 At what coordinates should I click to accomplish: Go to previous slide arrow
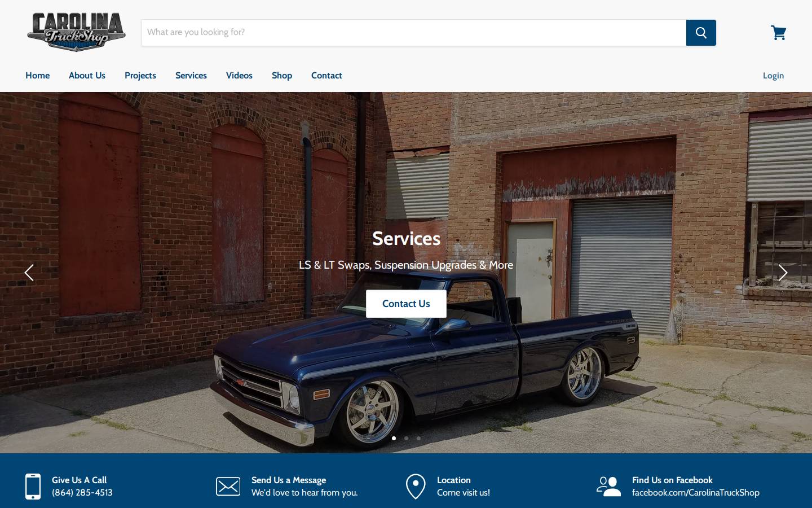29,273
